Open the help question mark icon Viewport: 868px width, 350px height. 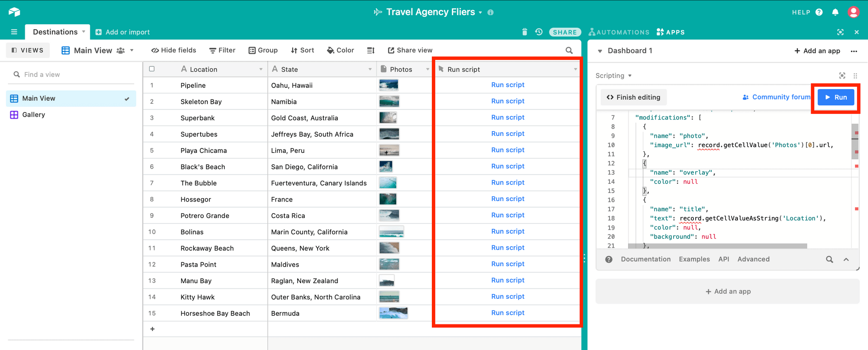819,12
